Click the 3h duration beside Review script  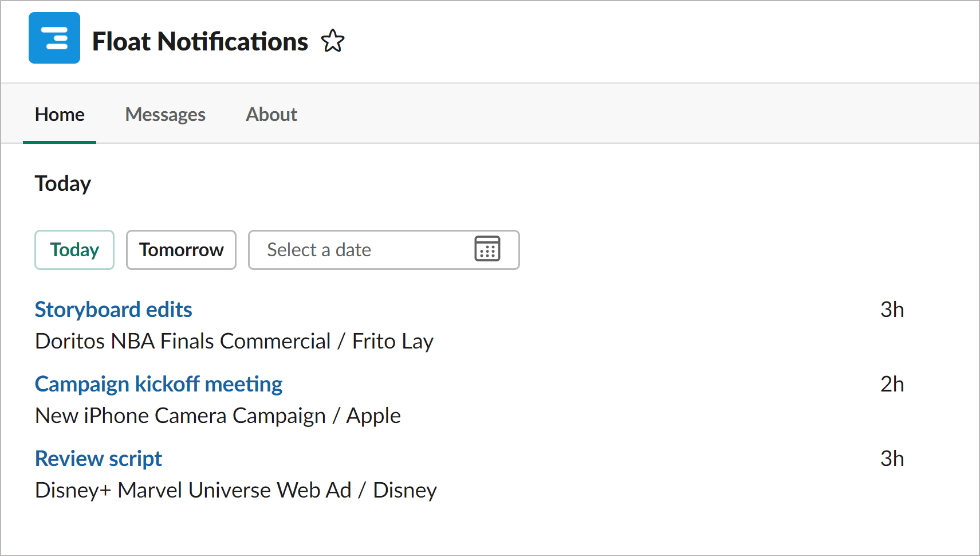pyautogui.click(x=892, y=459)
